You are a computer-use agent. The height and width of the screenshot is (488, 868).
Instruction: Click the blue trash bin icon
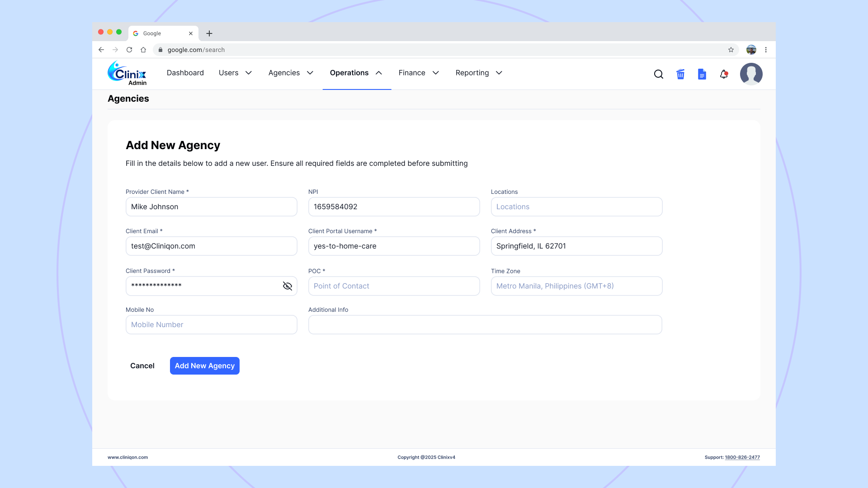[680, 74]
